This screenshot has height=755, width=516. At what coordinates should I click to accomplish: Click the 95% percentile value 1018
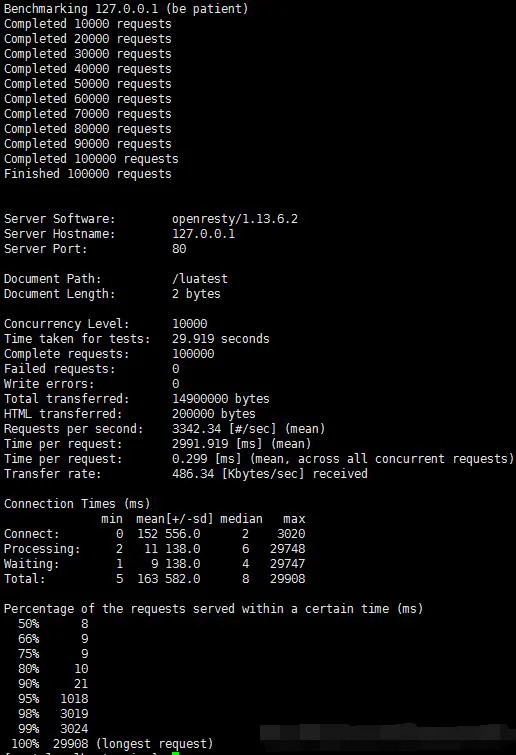[74, 699]
